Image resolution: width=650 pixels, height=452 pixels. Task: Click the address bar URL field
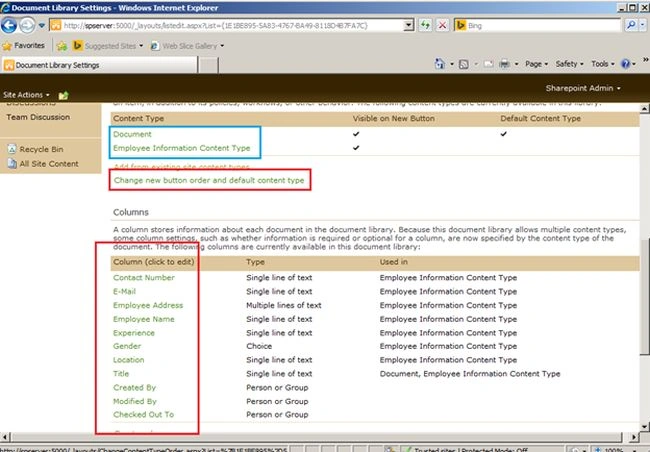point(226,26)
